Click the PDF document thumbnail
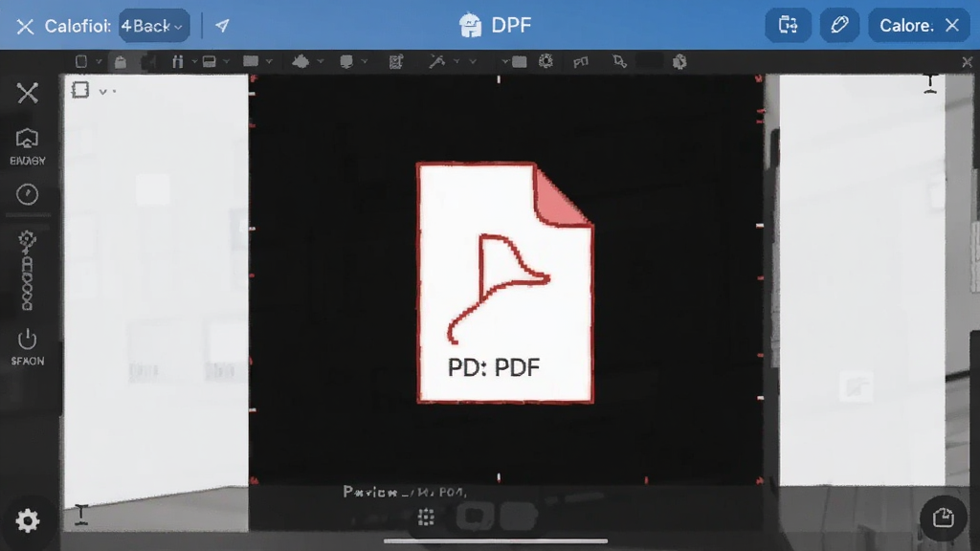 (x=505, y=282)
